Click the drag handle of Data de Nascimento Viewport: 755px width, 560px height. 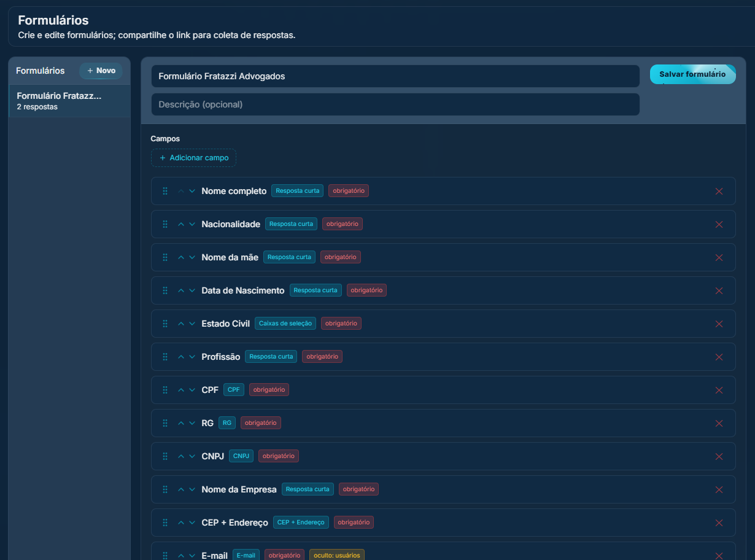pos(165,290)
